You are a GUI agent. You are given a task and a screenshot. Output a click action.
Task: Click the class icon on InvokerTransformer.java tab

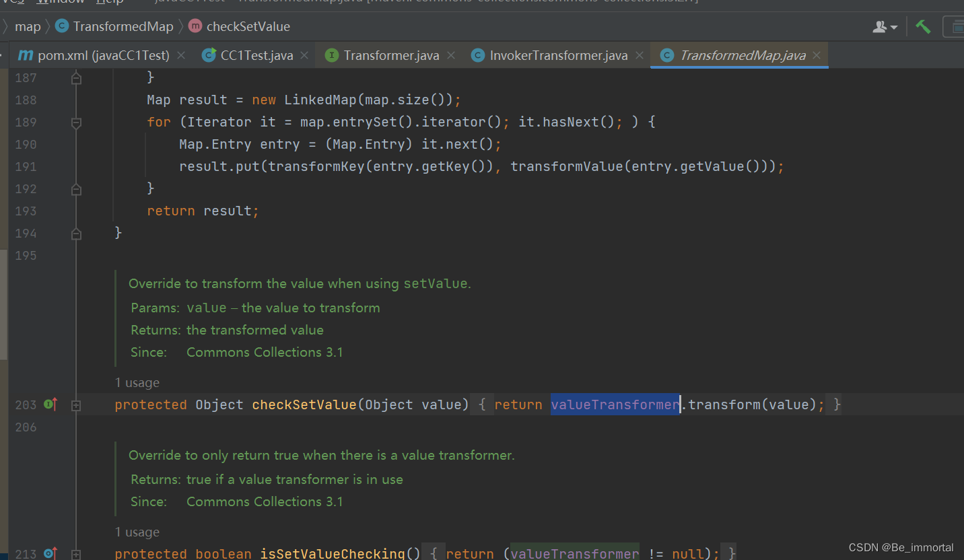(x=477, y=55)
